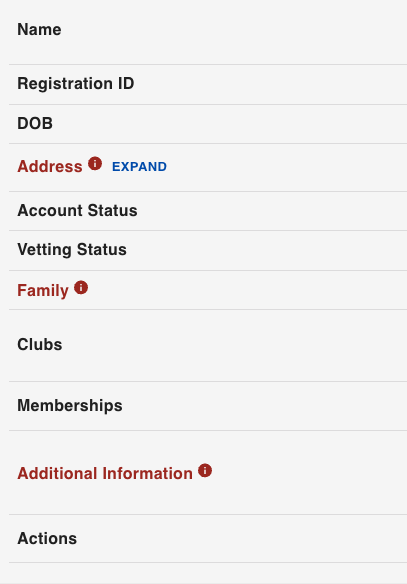Image resolution: width=407 pixels, height=584 pixels.
Task: Select the Actions row label
Action: point(47,539)
